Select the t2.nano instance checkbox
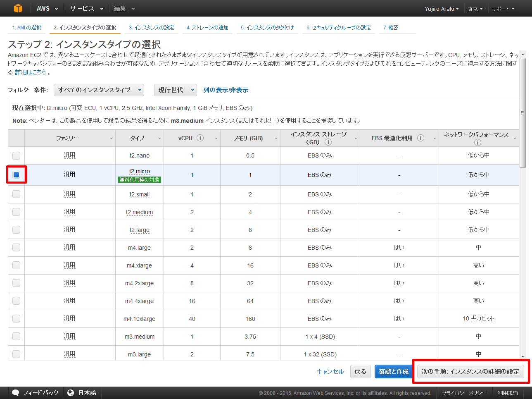This screenshot has height=399, width=532. (x=16, y=155)
